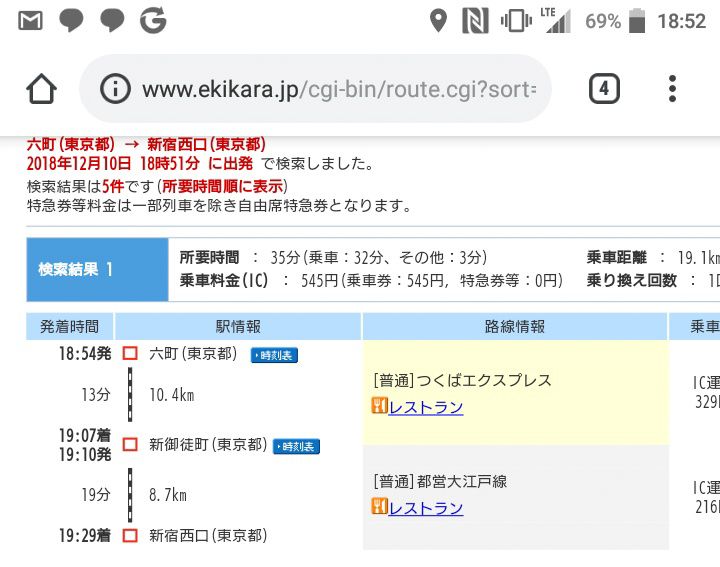
Task: Tap the 8.7km distance value
Action: coord(168,495)
